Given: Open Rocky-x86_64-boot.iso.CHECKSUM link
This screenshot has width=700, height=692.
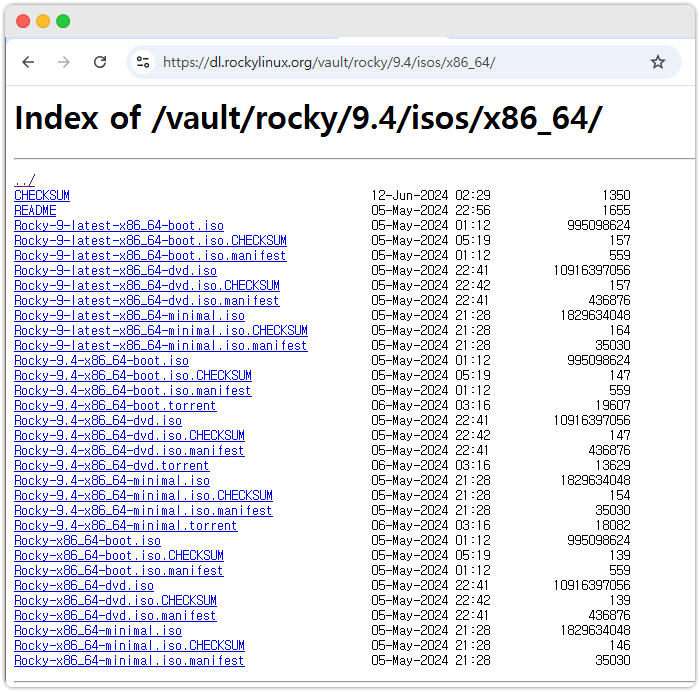Looking at the screenshot, I should pos(119,555).
